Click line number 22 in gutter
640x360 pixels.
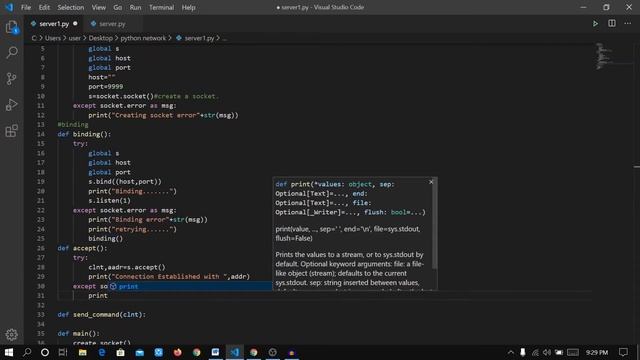(x=41, y=210)
